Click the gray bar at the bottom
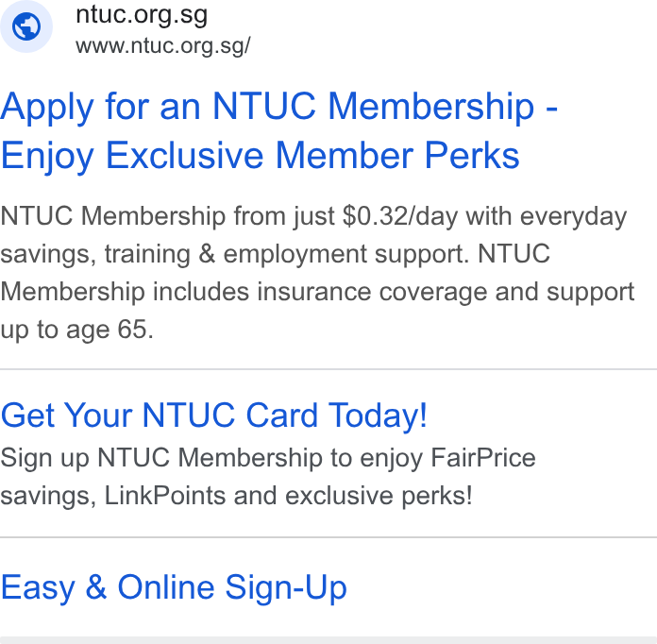The image size is (657, 644). (328, 640)
